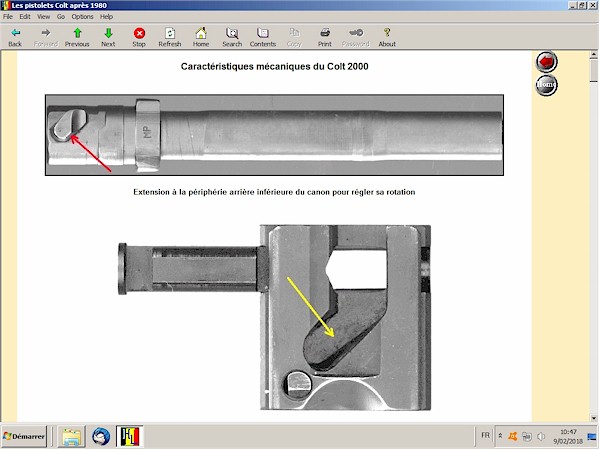600x450 pixels.
Task: Refresh the current page
Action: (x=169, y=37)
